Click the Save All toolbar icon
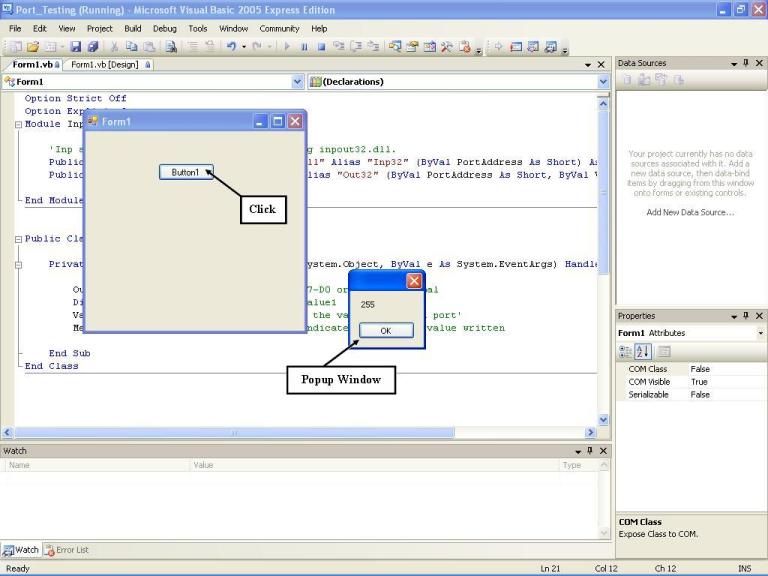This screenshot has width=768, height=576. [x=93, y=47]
